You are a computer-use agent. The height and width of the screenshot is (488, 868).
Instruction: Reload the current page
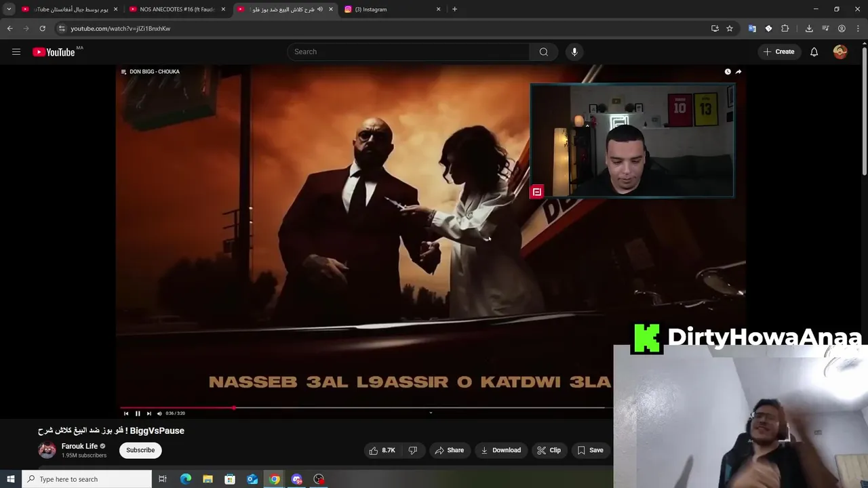42,28
